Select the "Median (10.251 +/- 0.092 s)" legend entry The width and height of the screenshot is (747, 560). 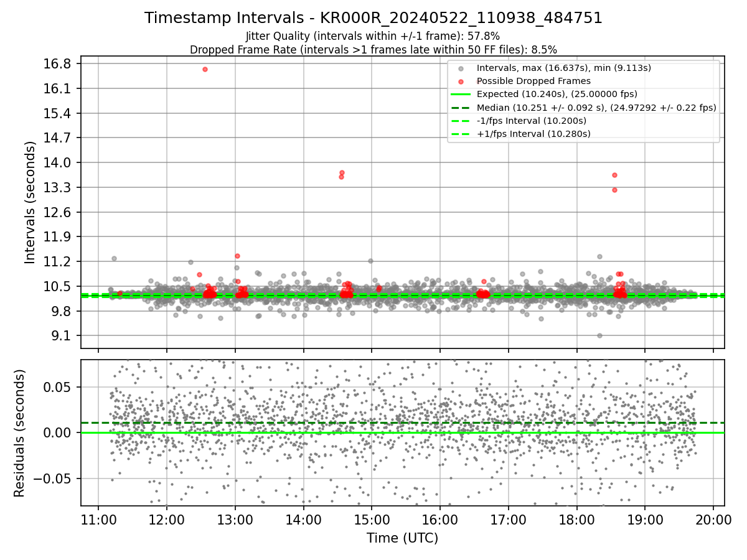coord(596,108)
